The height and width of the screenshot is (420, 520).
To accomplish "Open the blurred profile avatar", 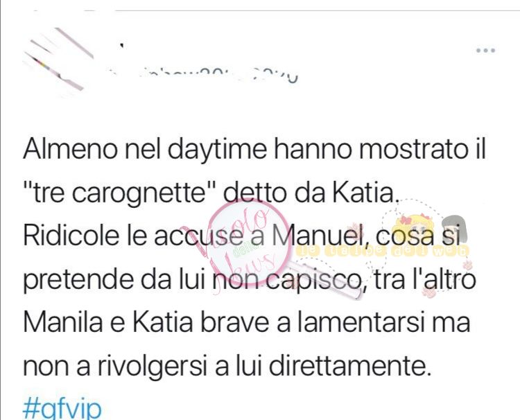I will click(x=58, y=60).
